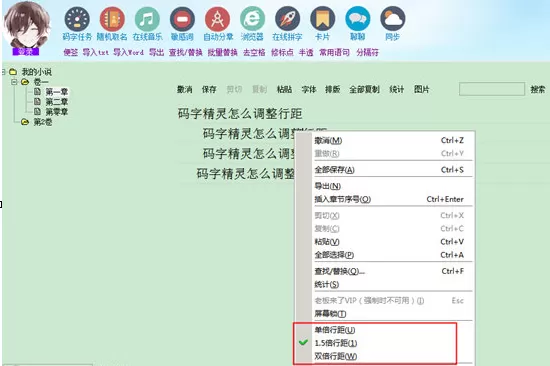
Task: Select 卷一 volume in tree
Action: point(41,82)
